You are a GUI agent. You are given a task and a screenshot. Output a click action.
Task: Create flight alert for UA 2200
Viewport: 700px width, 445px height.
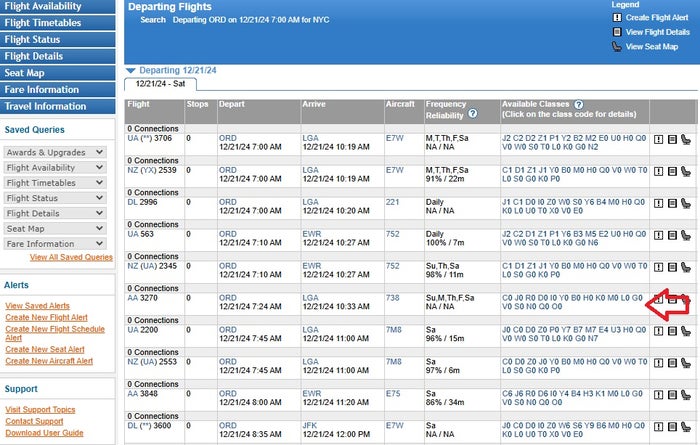658,331
